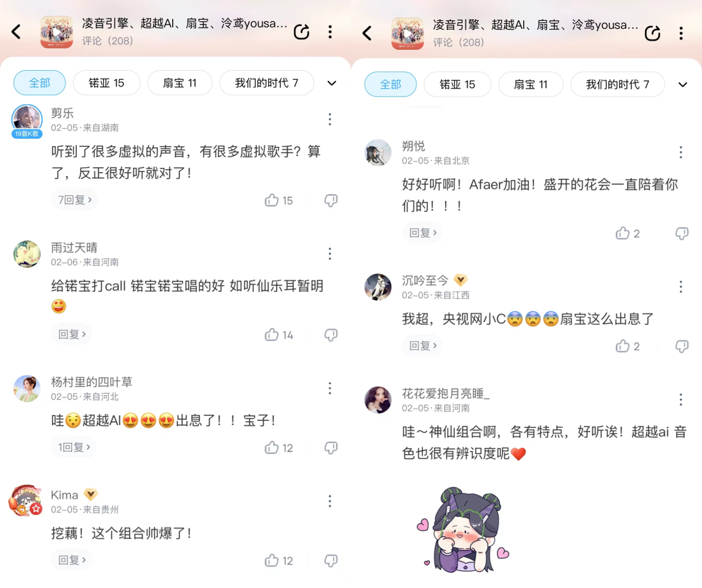Tap the thumbs down on 沉吟至今's comment
The width and height of the screenshot is (702, 588).
[x=682, y=346]
